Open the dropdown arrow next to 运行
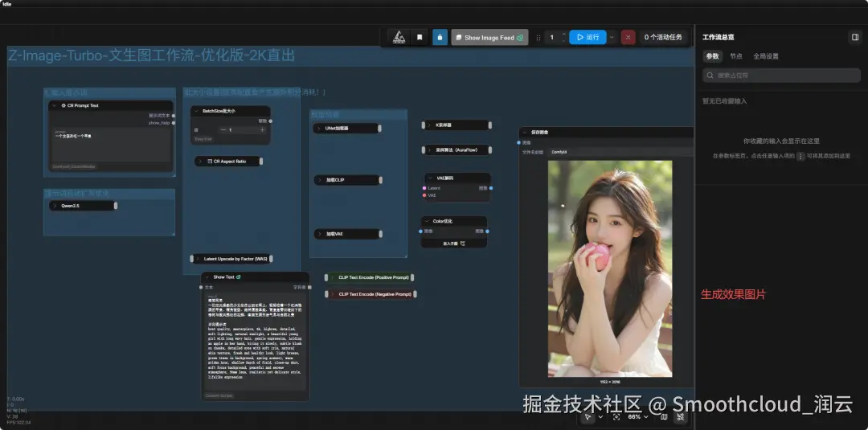 [611, 37]
